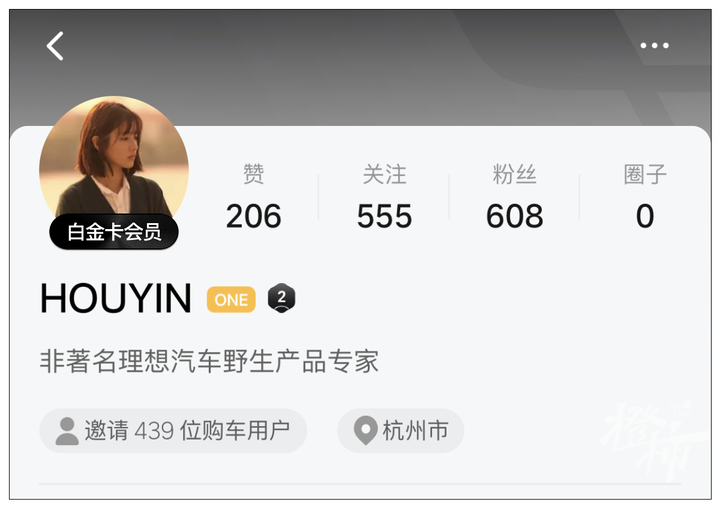Tap the 邀请 439 位购车用户 pill
The width and height of the screenshot is (720, 508).
point(173,431)
